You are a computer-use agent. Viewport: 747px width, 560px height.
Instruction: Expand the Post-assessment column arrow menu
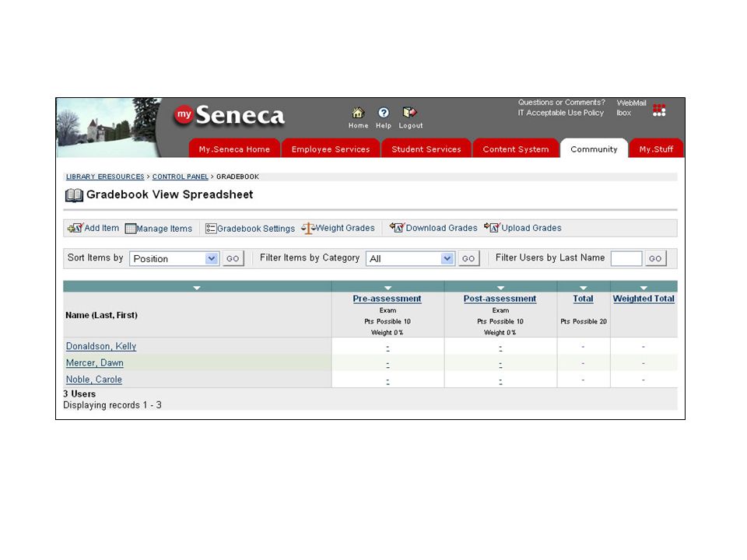click(500, 288)
